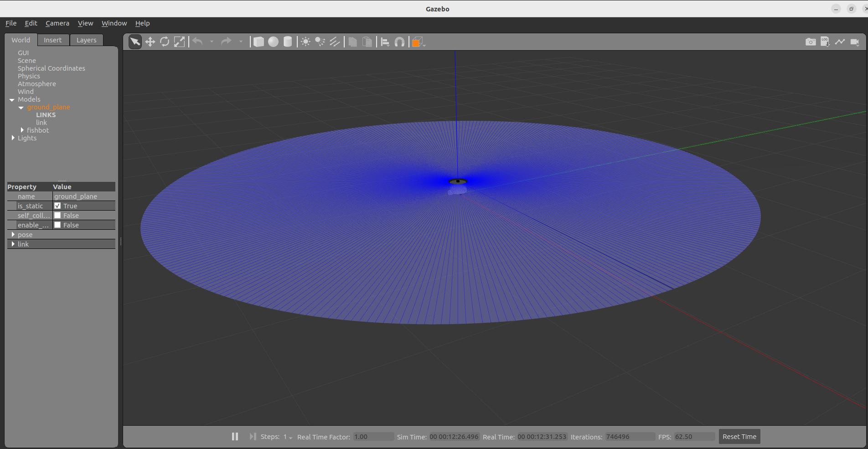The width and height of the screenshot is (868, 449).
Task: Open the Camera menu
Action: (x=57, y=23)
